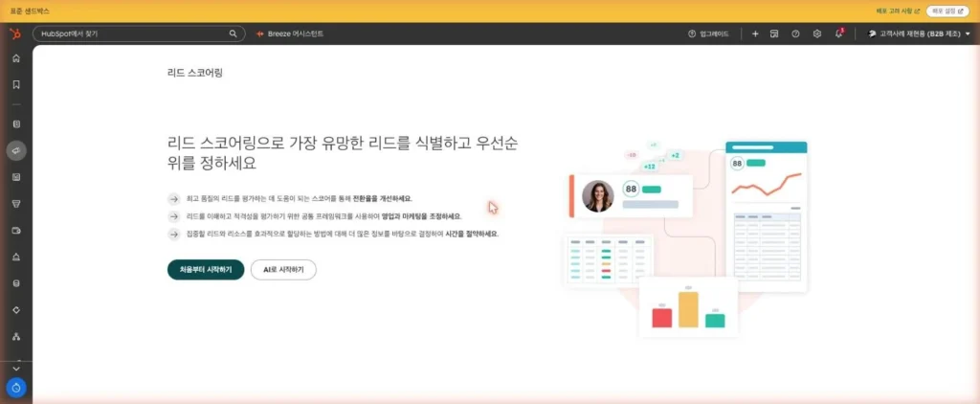Click the HubSpot sprocket logo
The width and height of the screenshot is (980, 404).
point(15,34)
